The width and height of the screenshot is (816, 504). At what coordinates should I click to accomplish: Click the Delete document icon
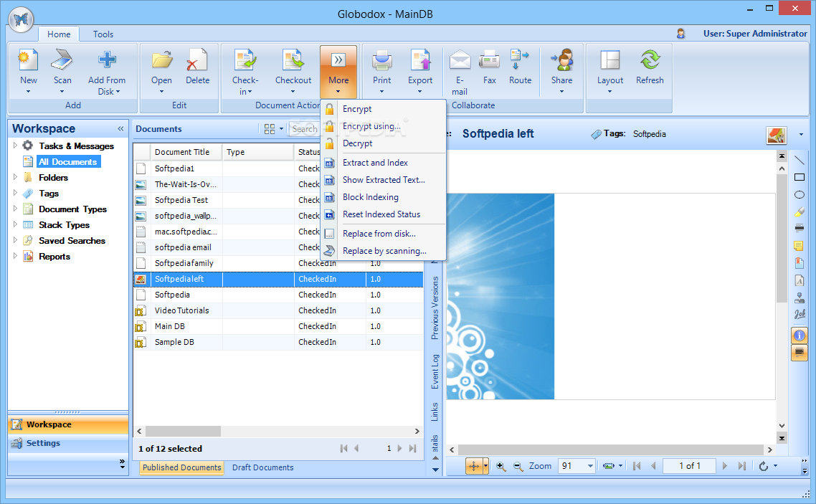197,60
